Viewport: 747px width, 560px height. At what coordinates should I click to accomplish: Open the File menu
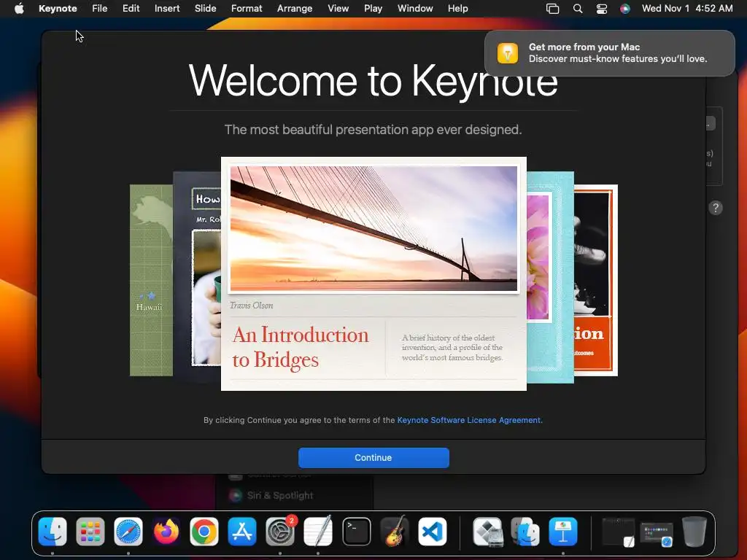pyautogui.click(x=99, y=9)
